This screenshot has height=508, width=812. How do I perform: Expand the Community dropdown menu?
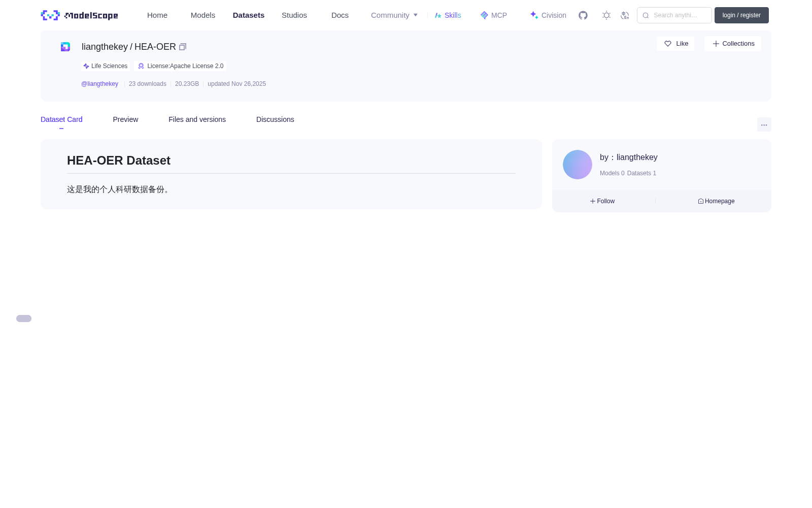(394, 15)
